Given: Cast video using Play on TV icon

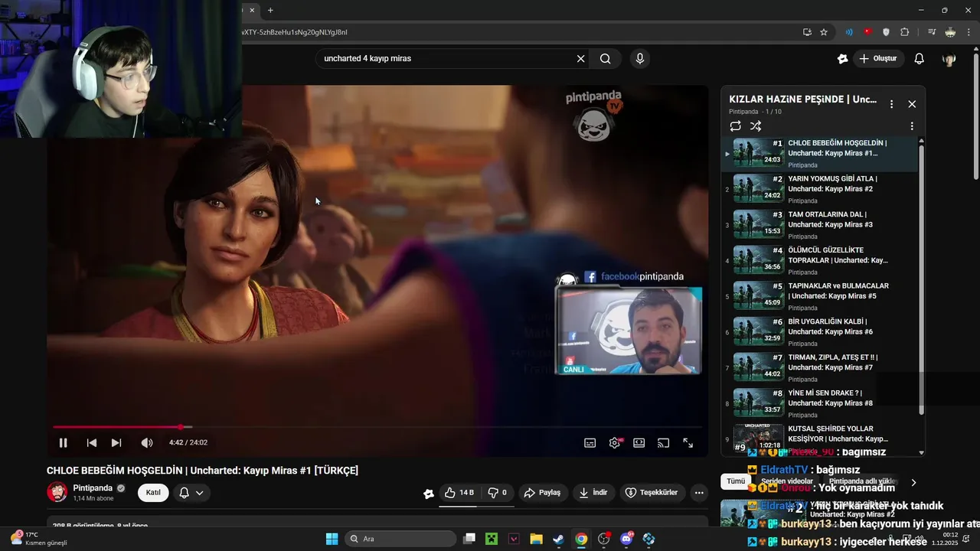Looking at the screenshot, I should coord(664,442).
